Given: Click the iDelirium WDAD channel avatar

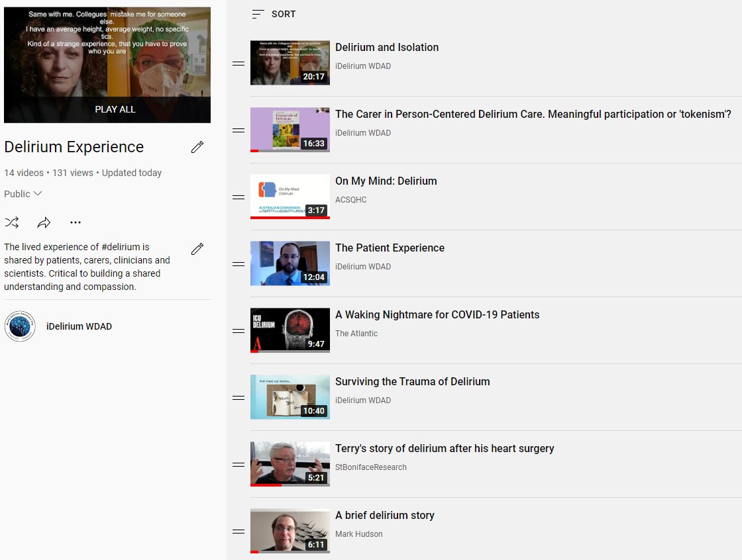Looking at the screenshot, I should click(x=20, y=326).
